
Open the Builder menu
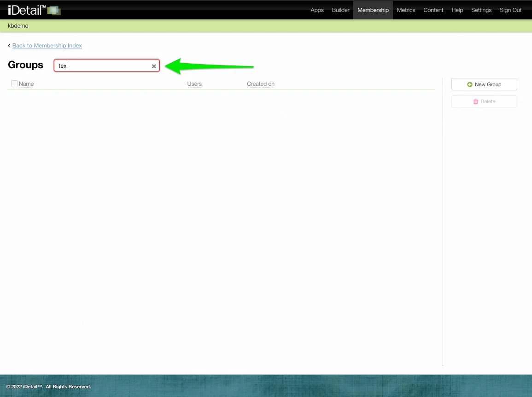pyautogui.click(x=340, y=10)
